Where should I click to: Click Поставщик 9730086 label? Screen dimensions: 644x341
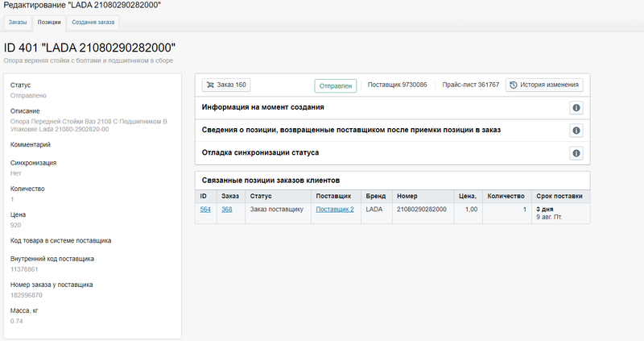[397, 85]
